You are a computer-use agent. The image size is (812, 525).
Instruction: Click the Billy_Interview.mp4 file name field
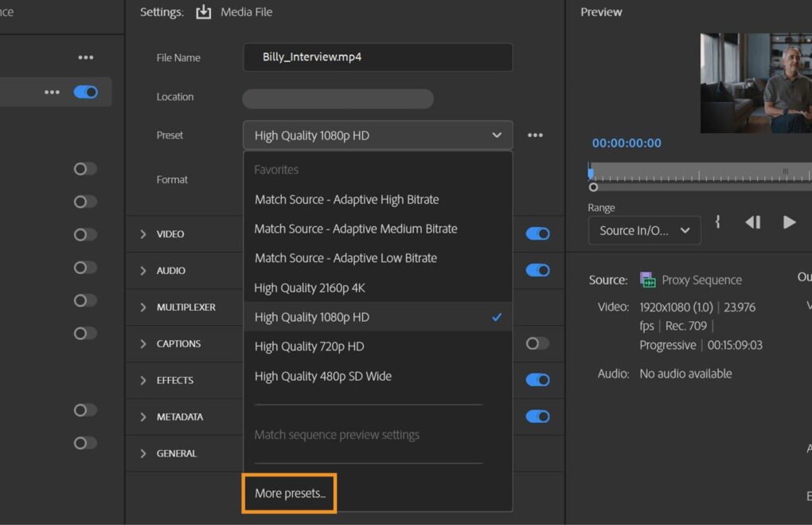tap(377, 57)
